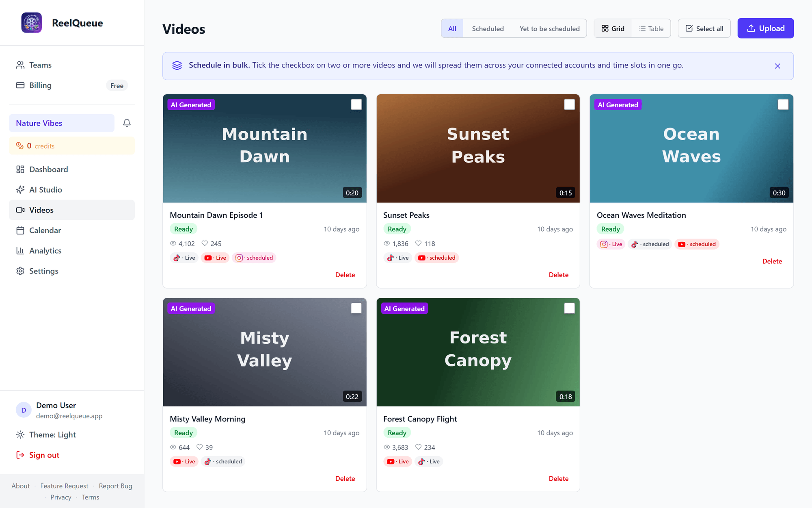The image size is (812, 508).
Task: Click the ReelQueue logo icon
Action: [x=32, y=23]
